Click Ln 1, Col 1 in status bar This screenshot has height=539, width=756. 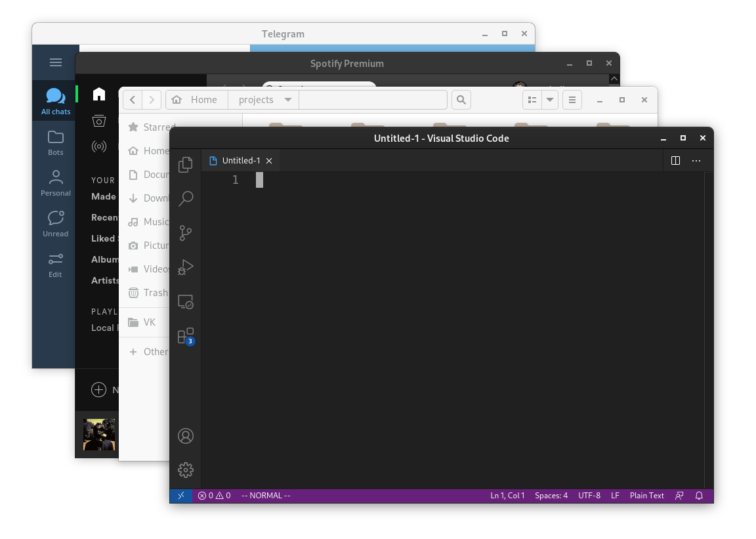tap(507, 496)
